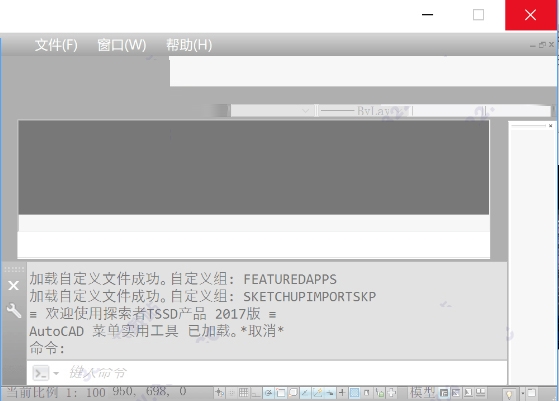This screenshot has height=401, width=559.
Task: Toggle Object Snap status icon
Action: [x=281, y=393]
